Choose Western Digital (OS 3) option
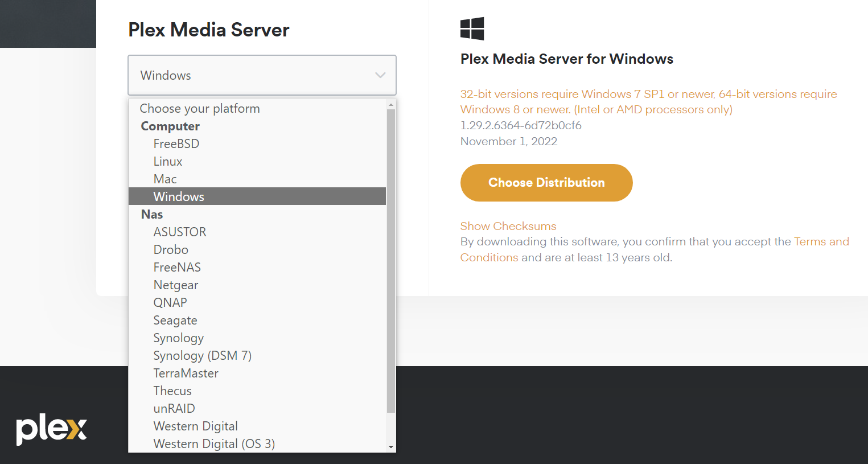Viewport: 868px width, 464px height. [x=214, y=444]
